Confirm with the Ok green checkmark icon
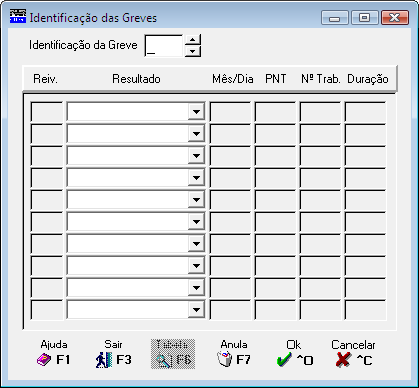This screenshot has width=419, height=388. (x=284, y=360)
